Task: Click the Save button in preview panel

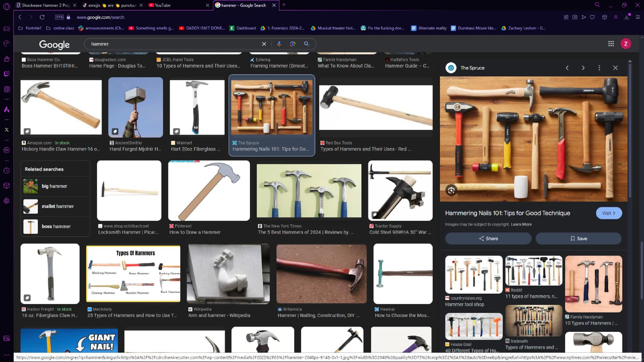Action: (578, 238)
